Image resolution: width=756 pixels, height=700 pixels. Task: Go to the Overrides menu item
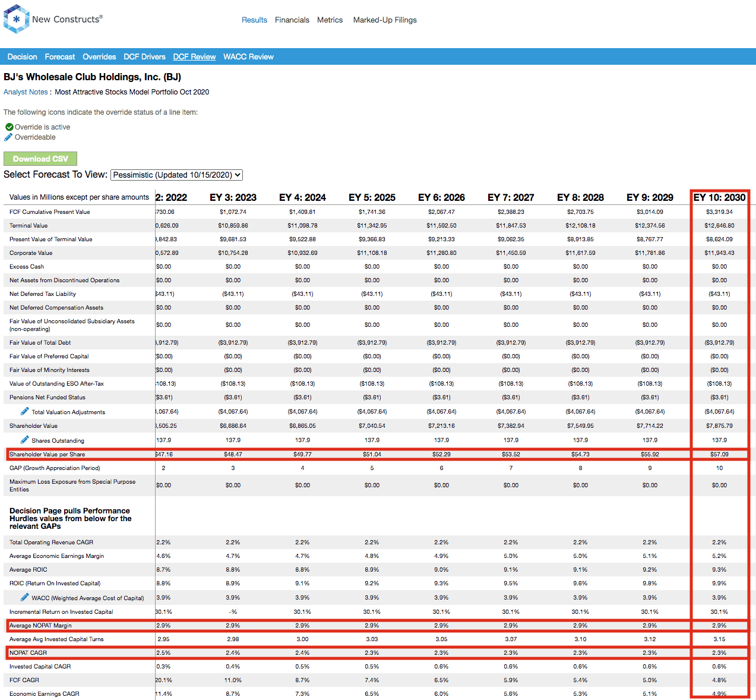pyautogui.click(x=99, y=56)
